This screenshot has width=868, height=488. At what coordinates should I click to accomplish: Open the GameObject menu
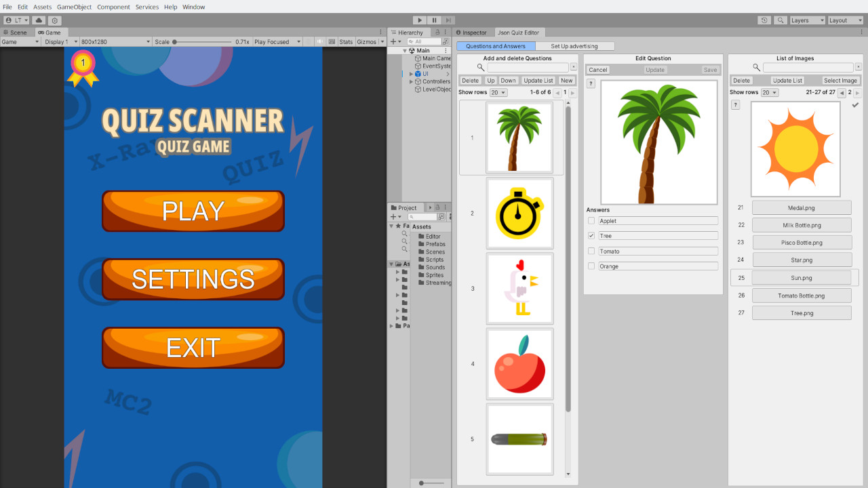click(73, 7)
